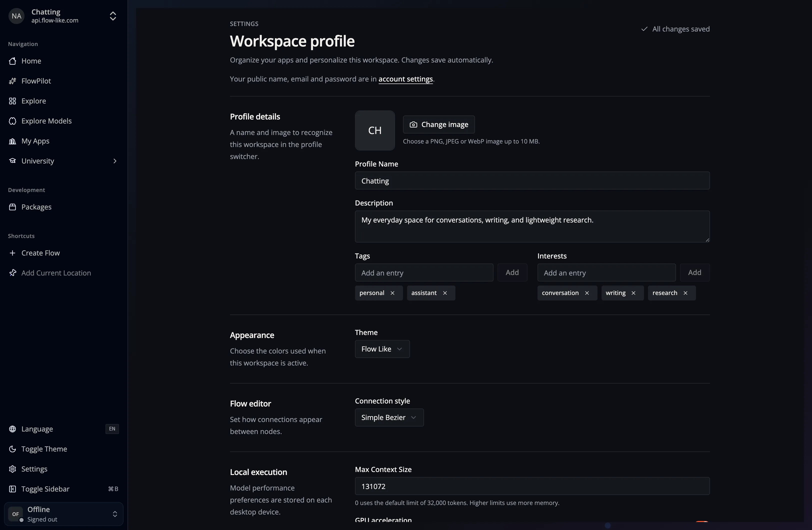Click the University graduation cap icon
This screenshot has height=530, width=812.
pos(12,161)
